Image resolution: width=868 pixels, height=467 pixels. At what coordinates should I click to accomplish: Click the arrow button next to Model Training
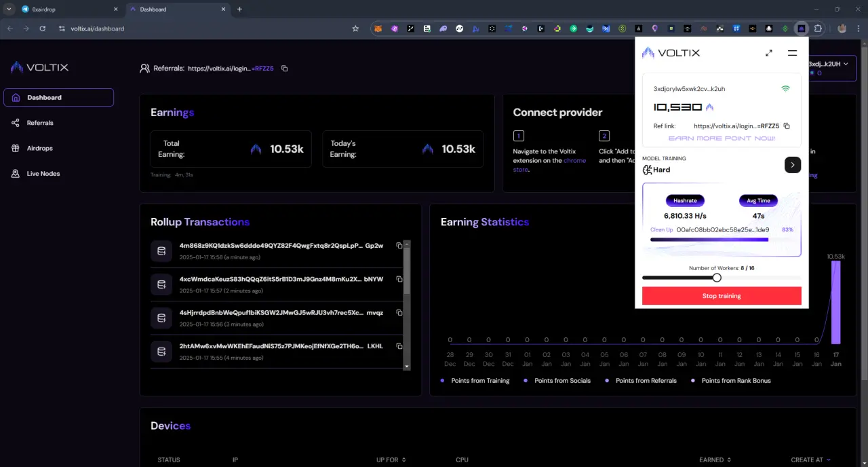click(793, 165)
